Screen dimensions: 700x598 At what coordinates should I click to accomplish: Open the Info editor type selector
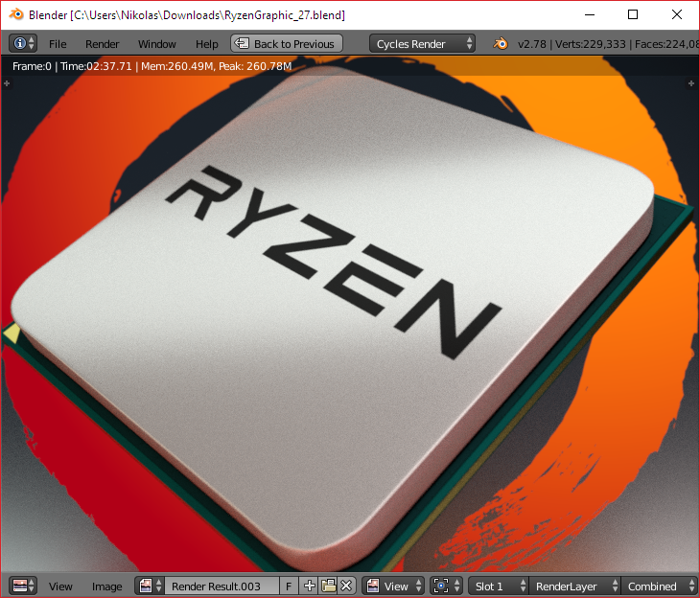[x=23, y=44]
